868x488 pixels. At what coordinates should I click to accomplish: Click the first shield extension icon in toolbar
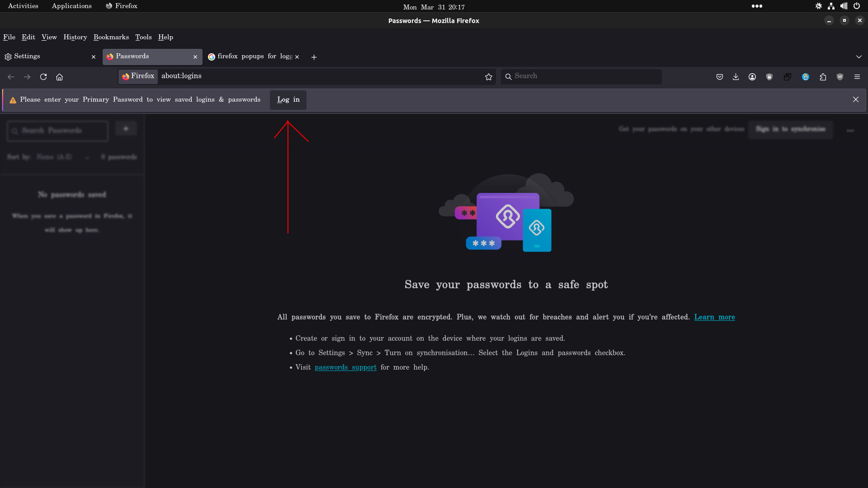(769, 77)
